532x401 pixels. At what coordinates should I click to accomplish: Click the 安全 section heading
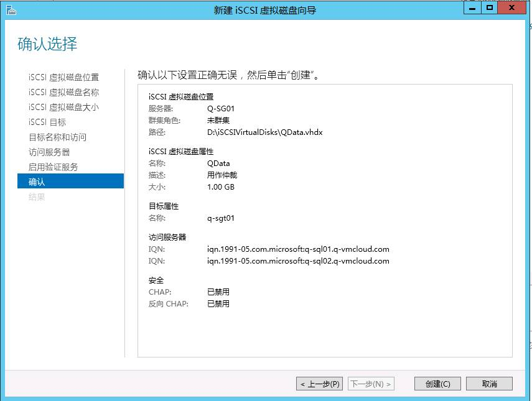(156, 280)
